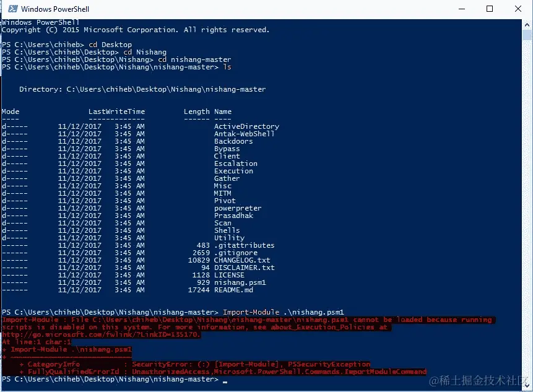Image resolution: width=533 pixels, height=392 pixels.
Task: Click the FullyQualifiedErrorId error line
Action: pyautogui.click(x=223, y=372)
